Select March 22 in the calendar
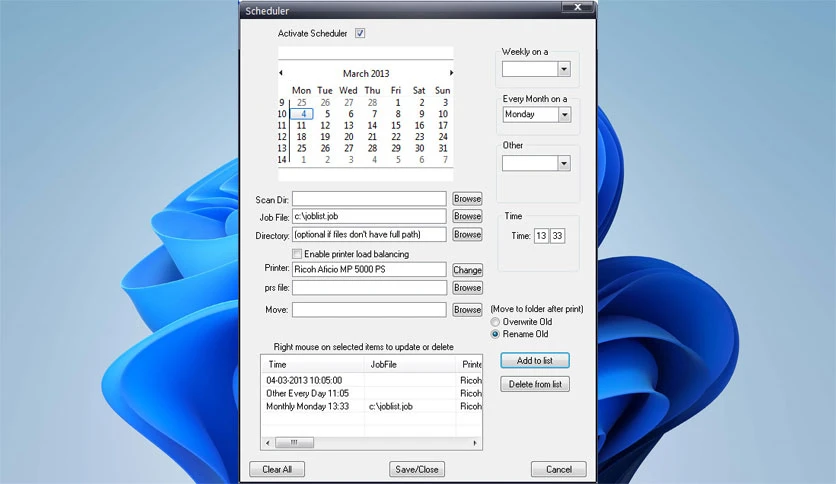The width and height of the screenshot is (836, 484). tap(396, 137)
